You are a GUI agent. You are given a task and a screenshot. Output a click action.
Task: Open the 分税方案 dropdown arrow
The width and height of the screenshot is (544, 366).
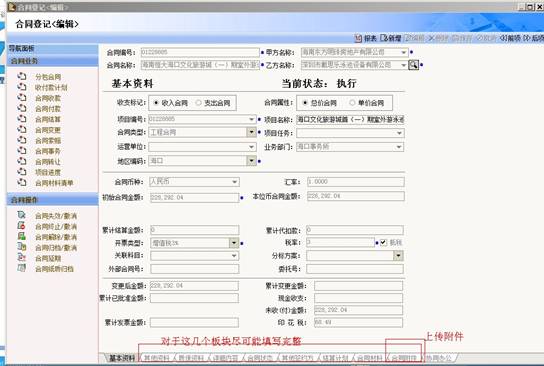pyautogui.click(x=398, y=256)
